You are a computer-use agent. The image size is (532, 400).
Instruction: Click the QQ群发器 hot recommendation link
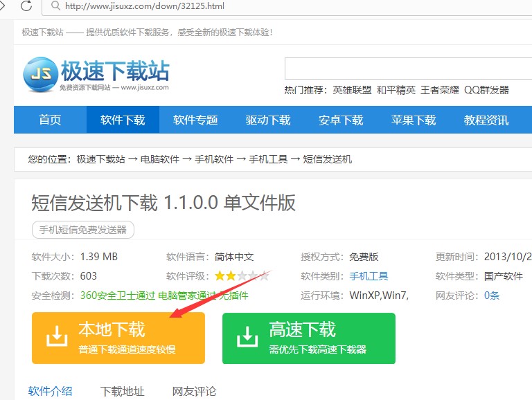[486, 90]
